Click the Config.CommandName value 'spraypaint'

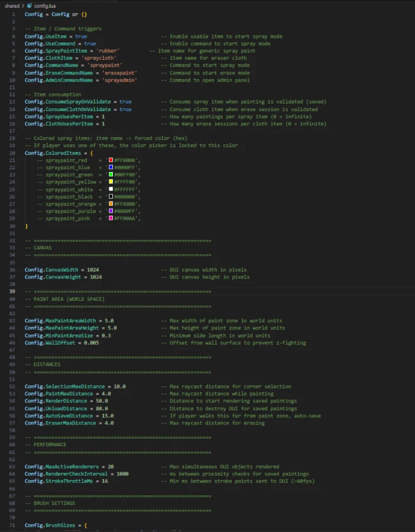105,65
